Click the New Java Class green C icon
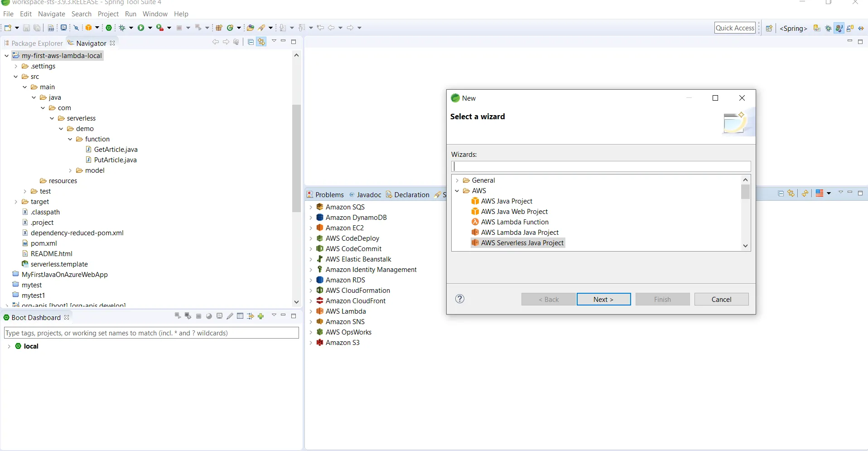Screen dimensions: 868x451 [x=230, y=28]
